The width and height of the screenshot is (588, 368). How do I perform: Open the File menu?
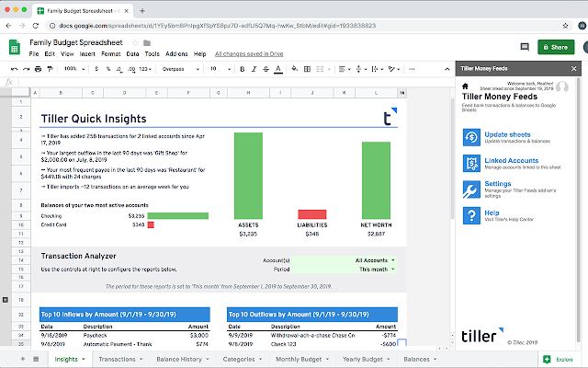[x=34, y=54]
